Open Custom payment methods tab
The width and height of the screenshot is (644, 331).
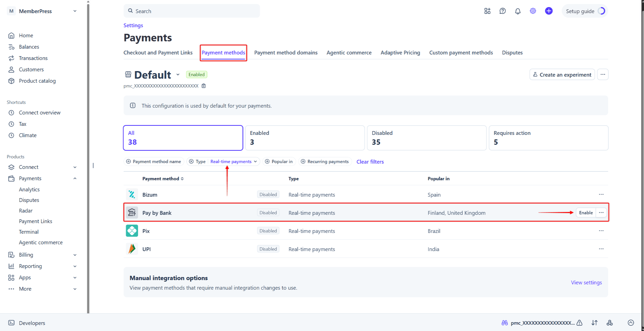tap(461, 53)
